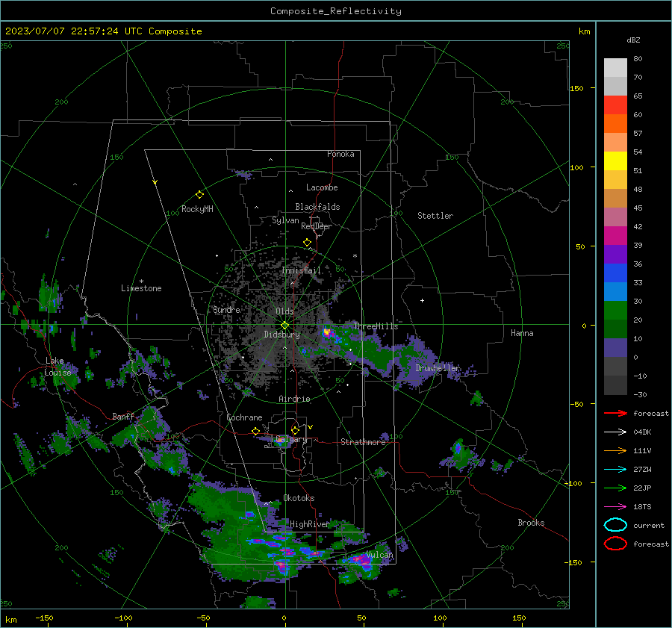Click the Ponoka city label
Screen dimensions: 672x628
pyautogui.click(x=340, y=154)
